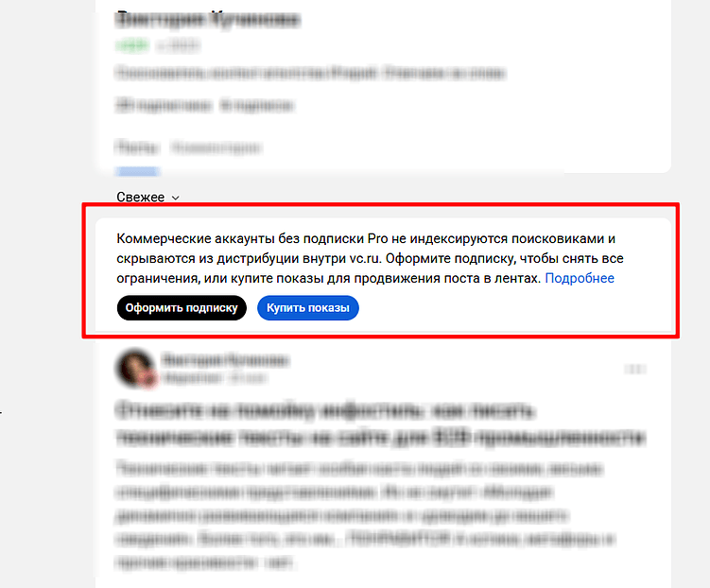710x588 pixels.
Task: Click the blurred post excerpt paragraph
Action: [365, 515]
